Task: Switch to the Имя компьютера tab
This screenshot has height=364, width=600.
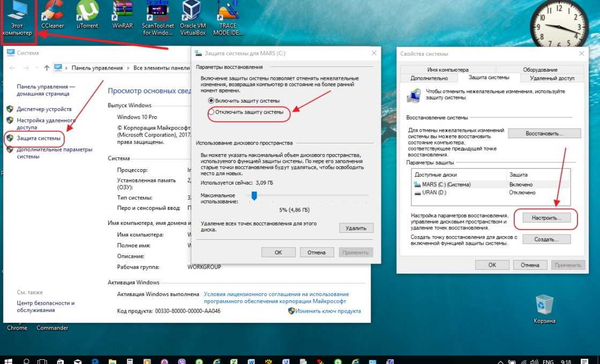Action: point(447,70)
